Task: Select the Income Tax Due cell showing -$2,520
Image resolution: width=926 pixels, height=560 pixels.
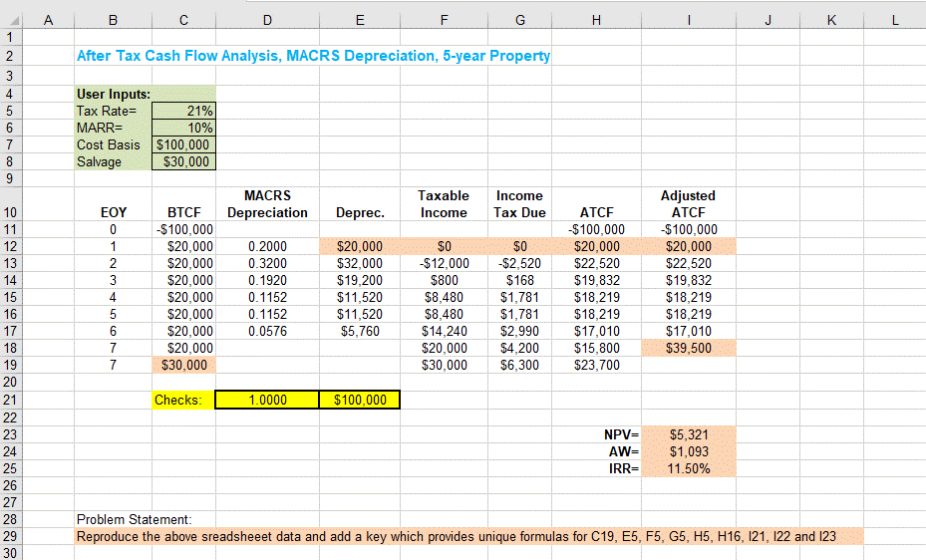Action: [518, 263]
